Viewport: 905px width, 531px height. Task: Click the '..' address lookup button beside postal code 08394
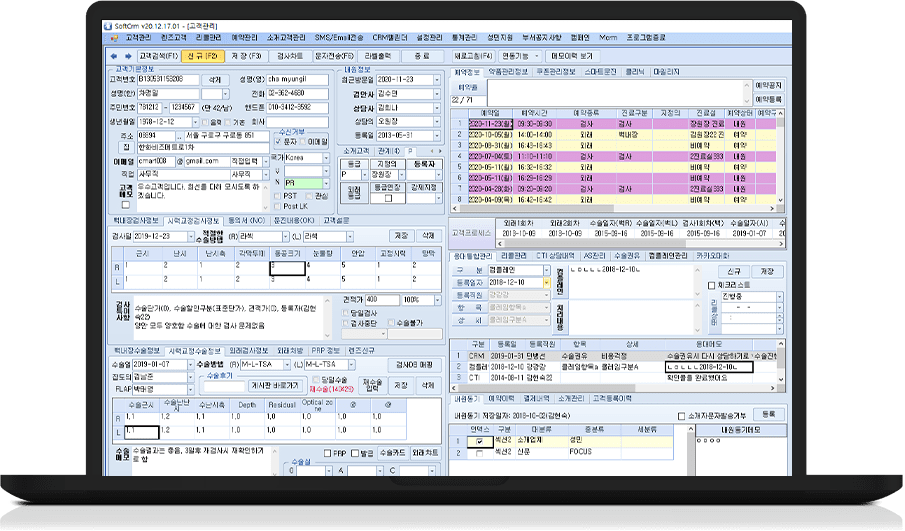coord(179,136)
